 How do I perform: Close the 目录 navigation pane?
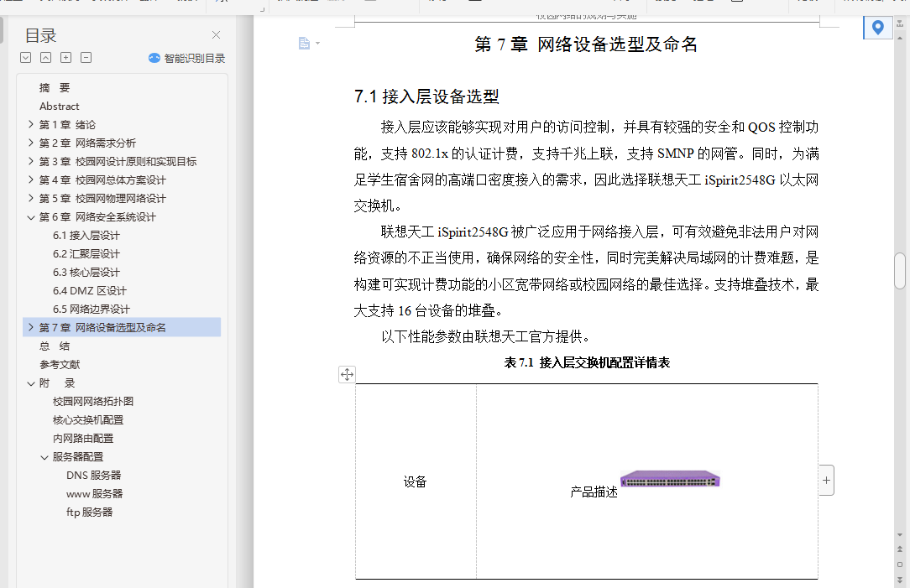[x=216, y=34]
